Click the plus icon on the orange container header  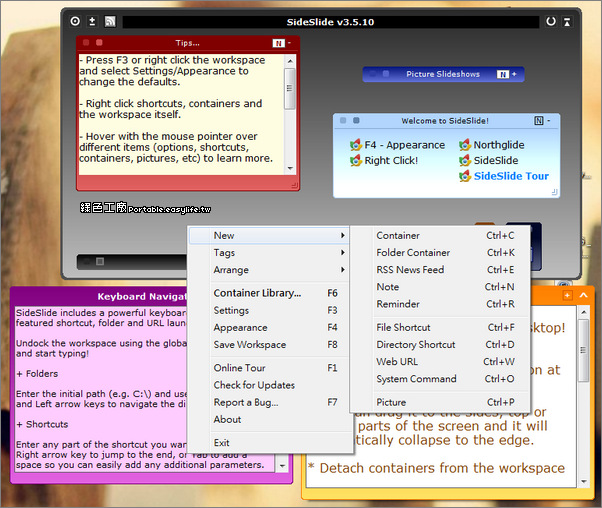point(567,295)
